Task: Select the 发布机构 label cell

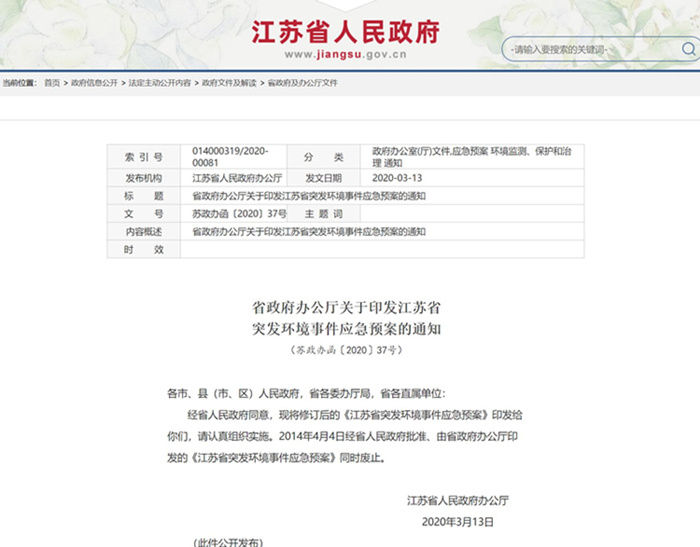Action: coord(143,178)
